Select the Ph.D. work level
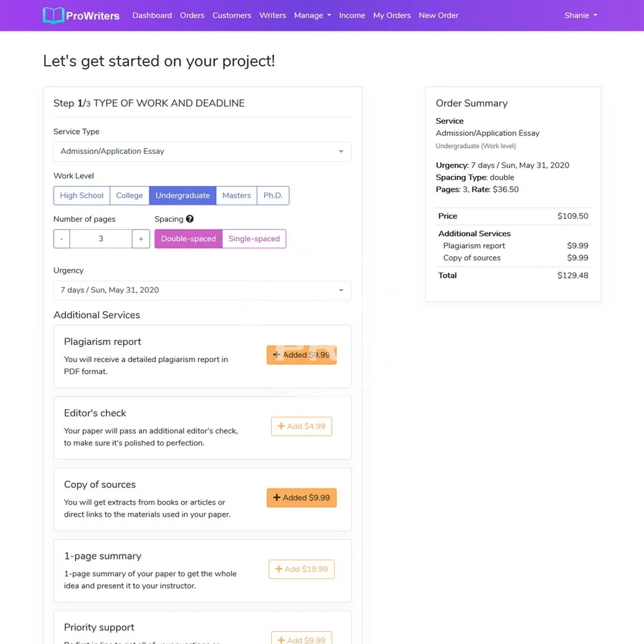 273,195
